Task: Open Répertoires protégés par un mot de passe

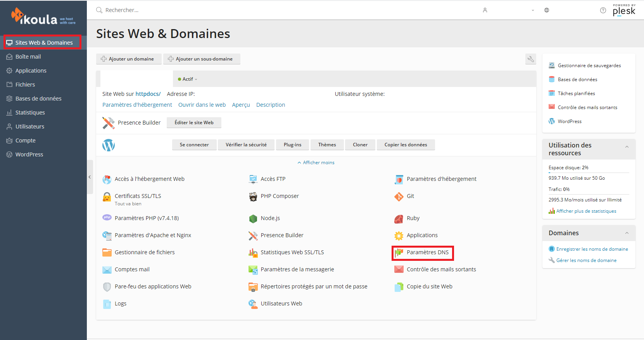Action: (308, 286)
